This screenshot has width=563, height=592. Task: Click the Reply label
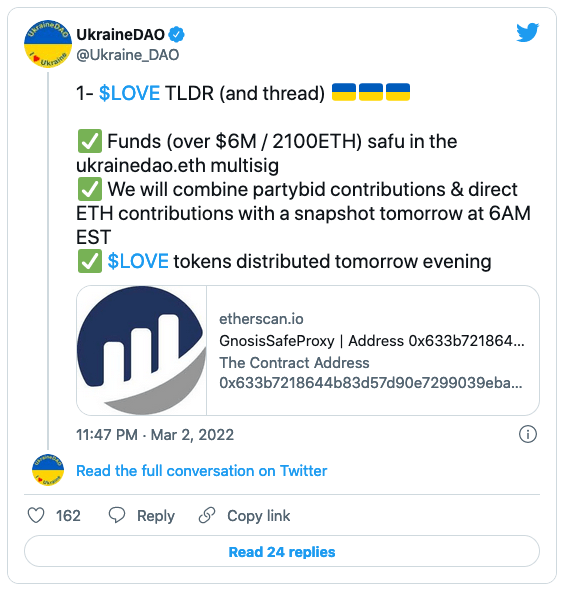(x=156, y=516)
